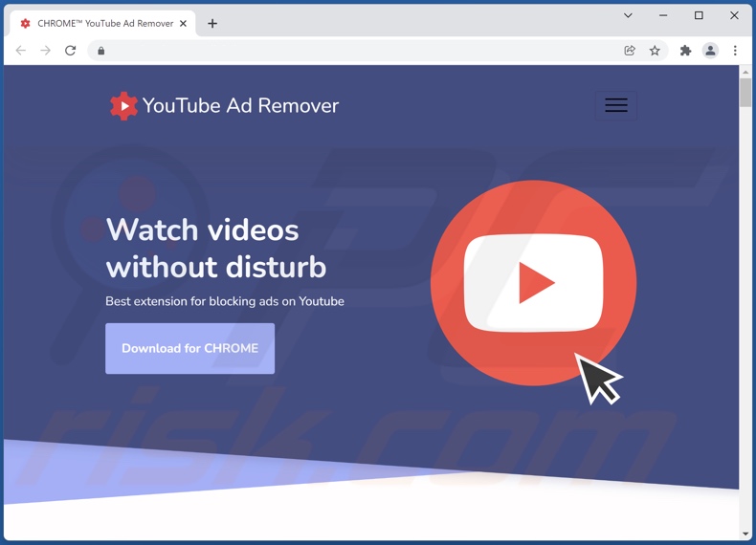Screen dimensions: 756x545
Task: Open the tab search chevron
Action: [x=628, y=15]
